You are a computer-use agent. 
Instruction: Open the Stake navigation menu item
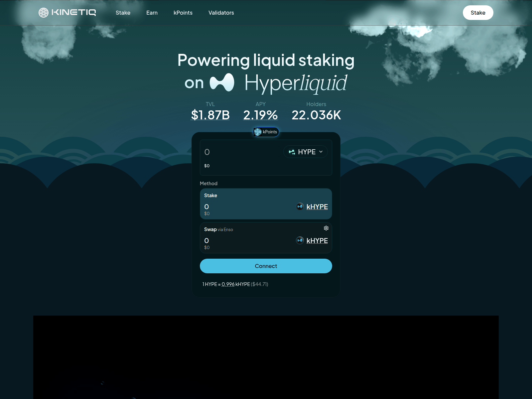pos(123,13)
